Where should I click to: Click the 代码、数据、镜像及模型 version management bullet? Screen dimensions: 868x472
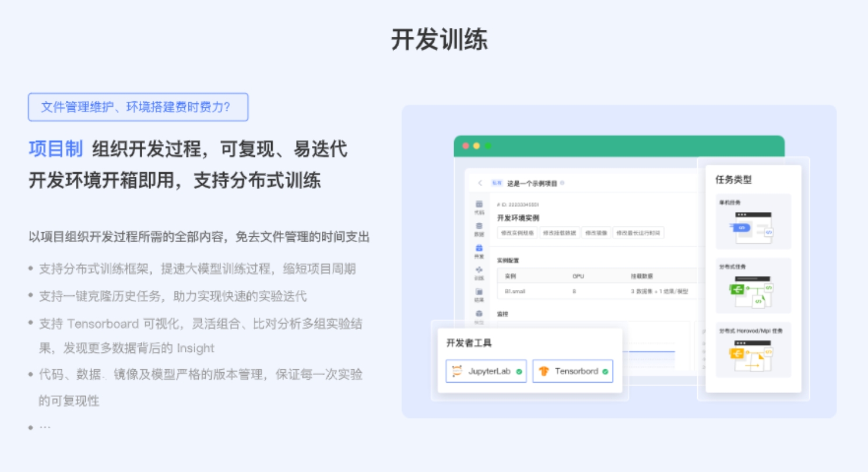201,387
